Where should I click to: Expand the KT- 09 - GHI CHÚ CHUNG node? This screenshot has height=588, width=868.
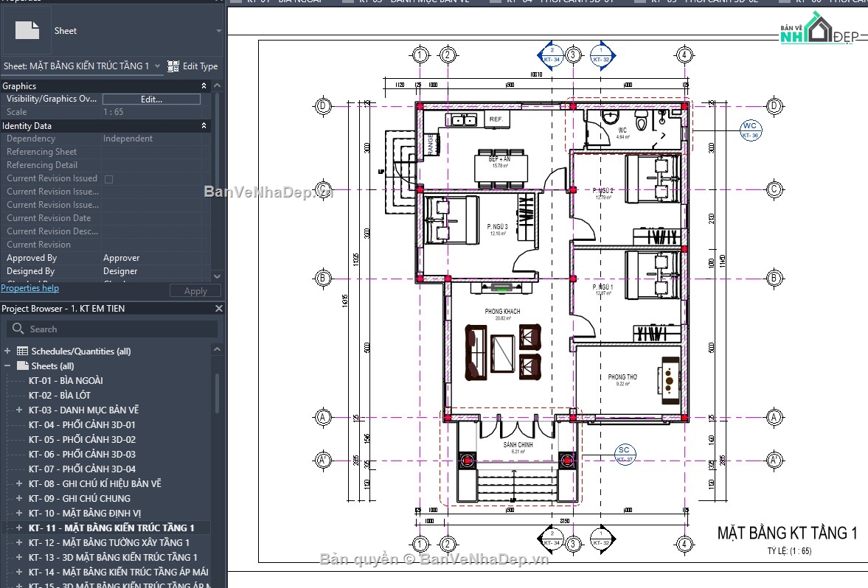pyautogui.click(x=19, y=498)
